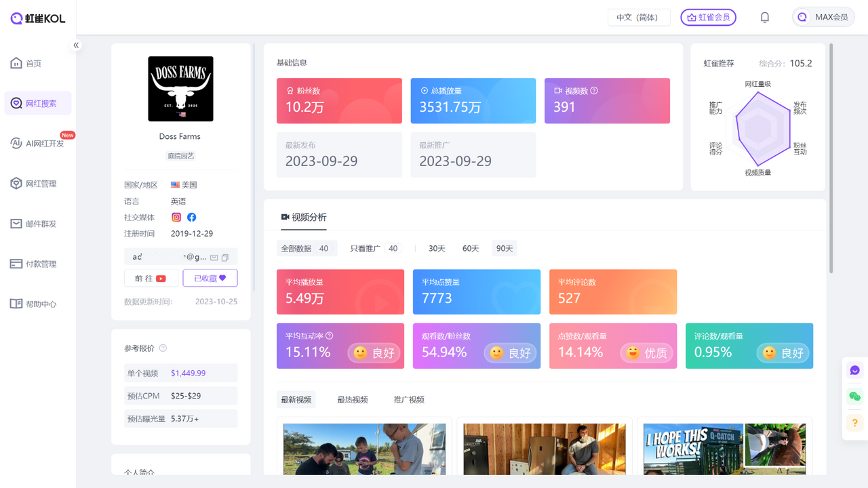The image size is (868, 488).
Task: Click the 预估CPM $25-$29 row
Action: (x=180, y=396)
